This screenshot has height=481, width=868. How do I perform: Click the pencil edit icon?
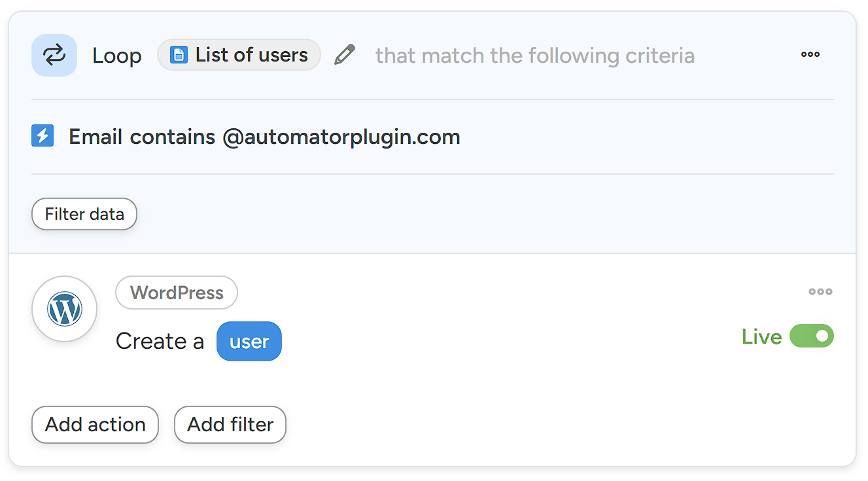[345, 54]
